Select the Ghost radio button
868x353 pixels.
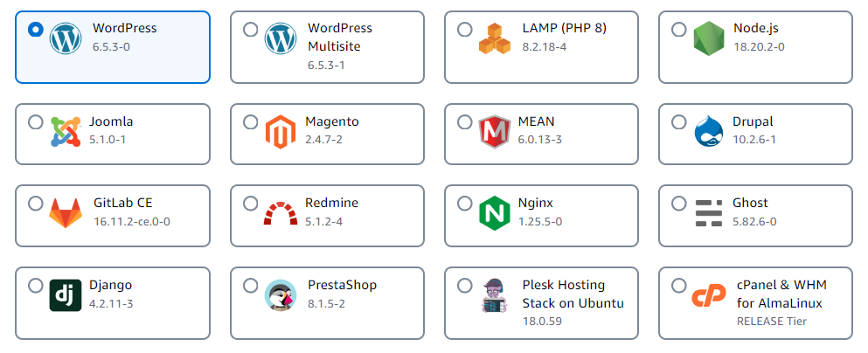678,204
